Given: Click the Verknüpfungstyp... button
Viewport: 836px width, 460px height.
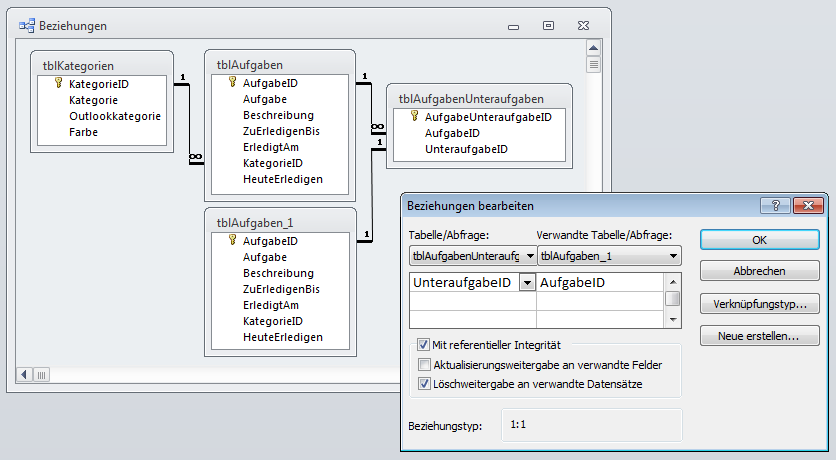Looking at the screenshot, I should 760,304.
